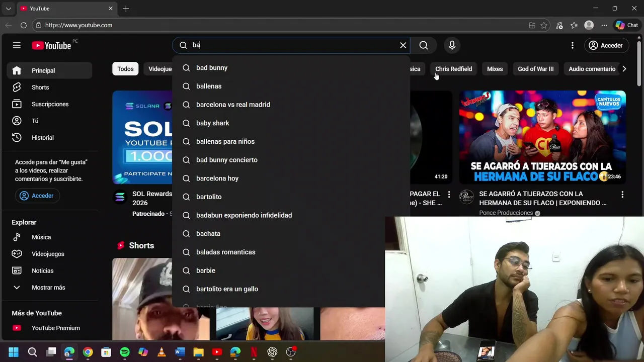Viewport: 644px width, 362px height.
Task: Clear the search box text
Action: tap(403, 45)
